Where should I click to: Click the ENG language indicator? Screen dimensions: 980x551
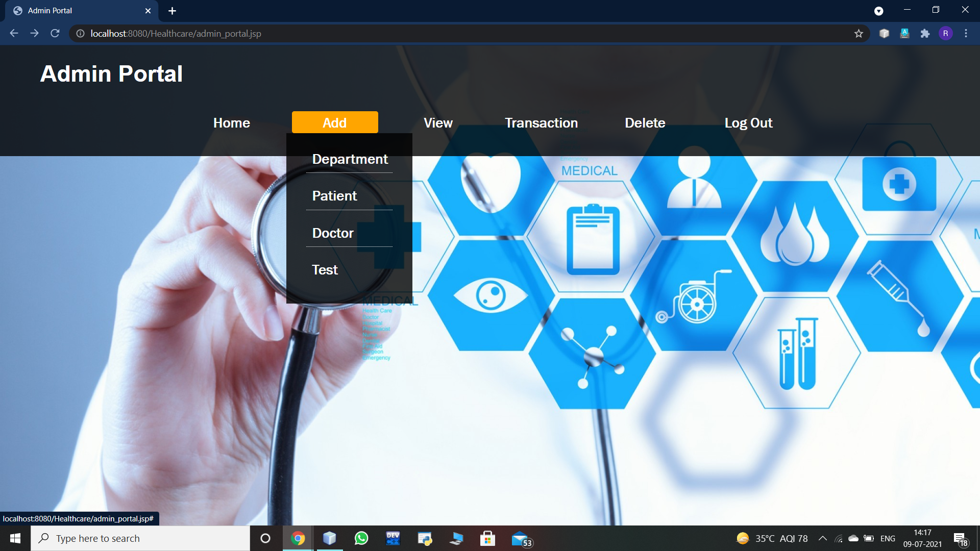[888, 538]
